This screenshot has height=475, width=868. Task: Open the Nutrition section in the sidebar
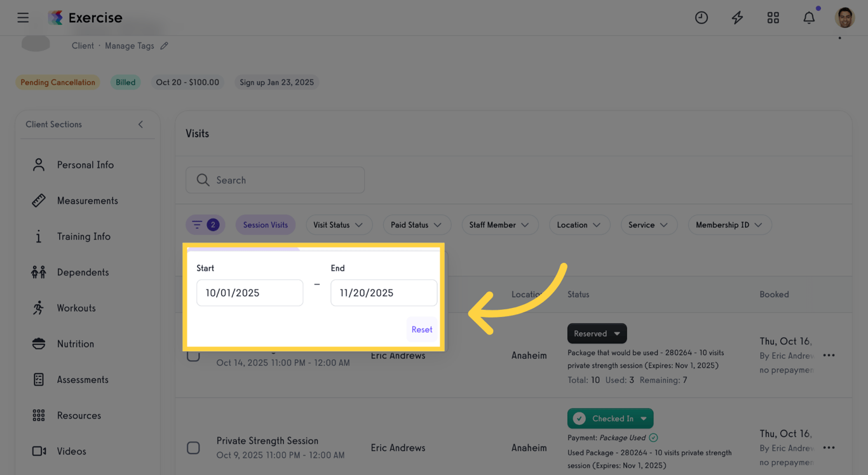click(74, 344)
